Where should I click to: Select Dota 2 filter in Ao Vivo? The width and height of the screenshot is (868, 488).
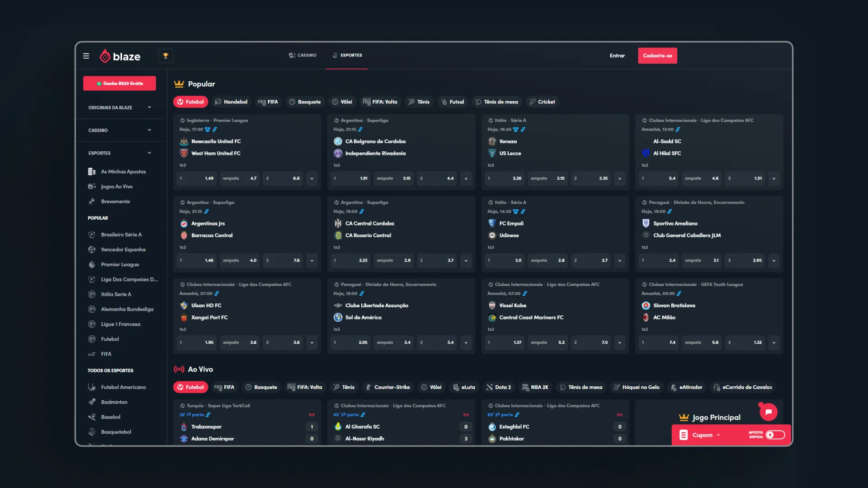(x=499, y=387)
